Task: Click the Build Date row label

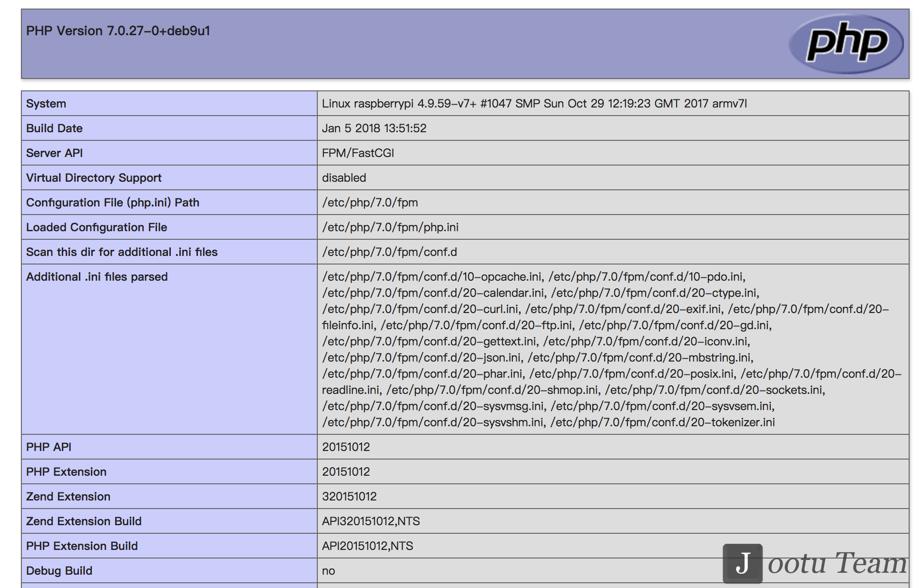Action: coord(54,128)
